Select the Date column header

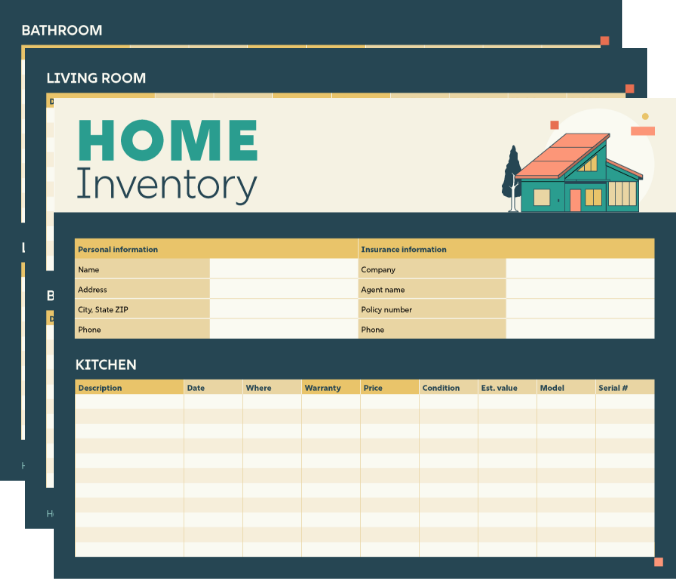pos(213,387)
